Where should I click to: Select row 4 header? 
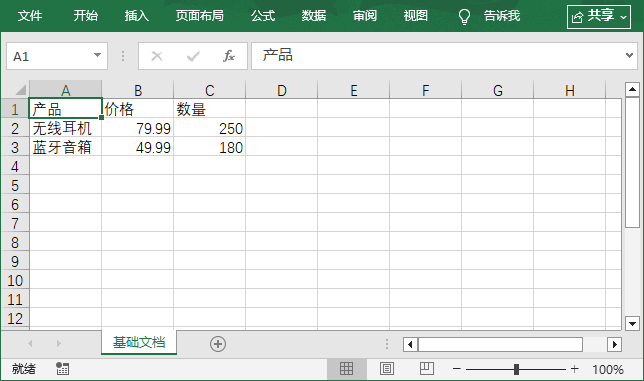click(x=15, y=166)
